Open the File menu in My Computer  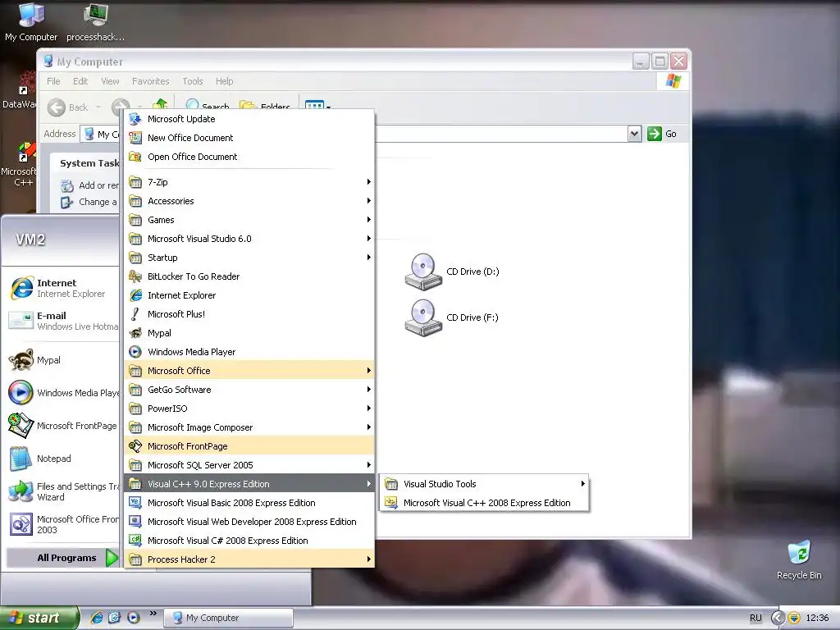click(53, 81)
